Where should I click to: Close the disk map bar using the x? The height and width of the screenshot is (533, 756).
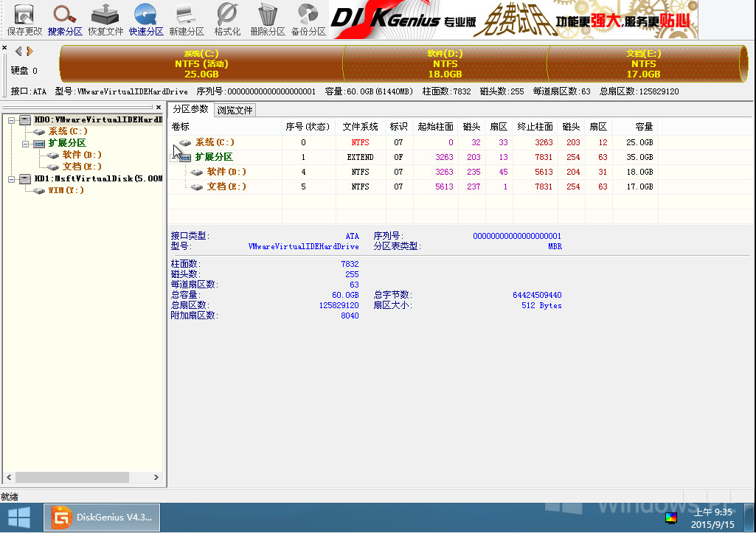pyautogui.click(x=4, y=48)
